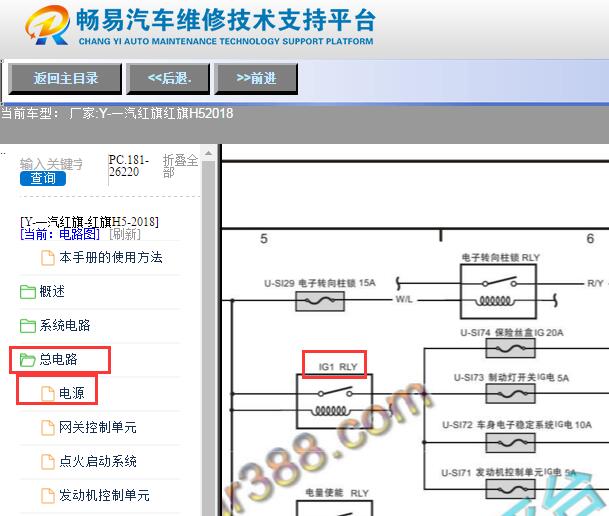Open the 电源 circuit page

point(71,393)
